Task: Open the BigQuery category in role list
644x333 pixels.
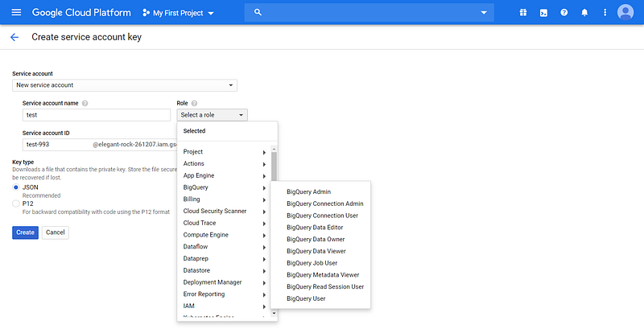Action: tap(225, 187)
